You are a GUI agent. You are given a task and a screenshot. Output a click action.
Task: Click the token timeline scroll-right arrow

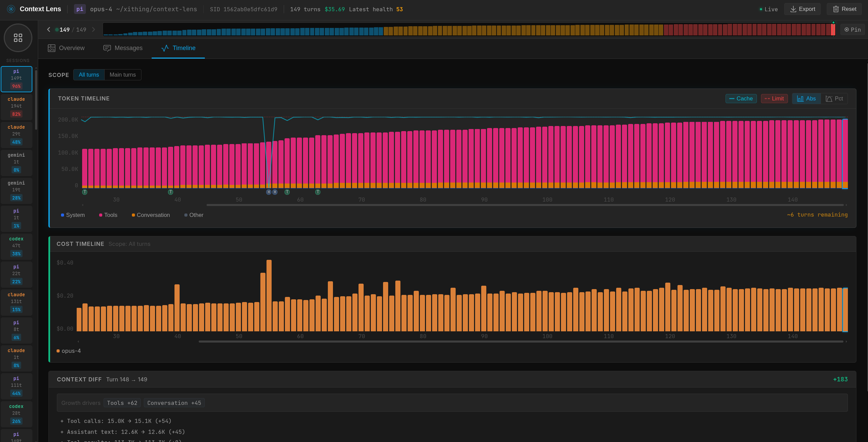click(x=846, y=205)
